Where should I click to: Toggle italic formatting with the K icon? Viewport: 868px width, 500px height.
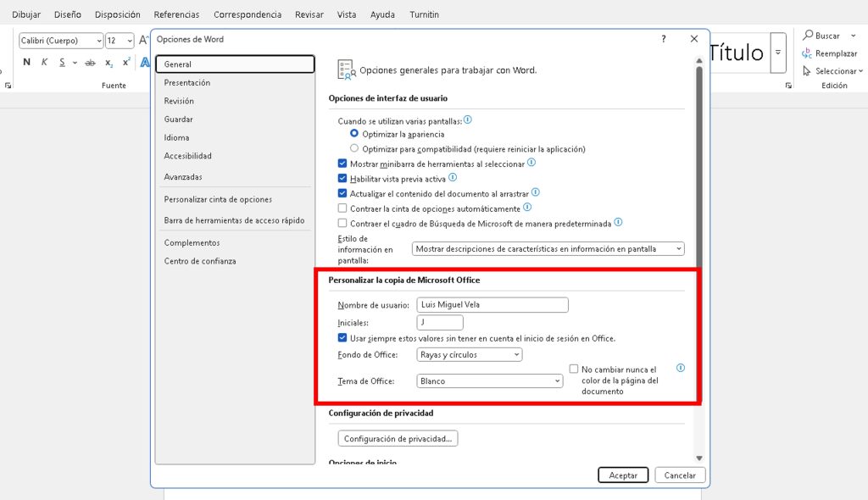click(45, 62)
